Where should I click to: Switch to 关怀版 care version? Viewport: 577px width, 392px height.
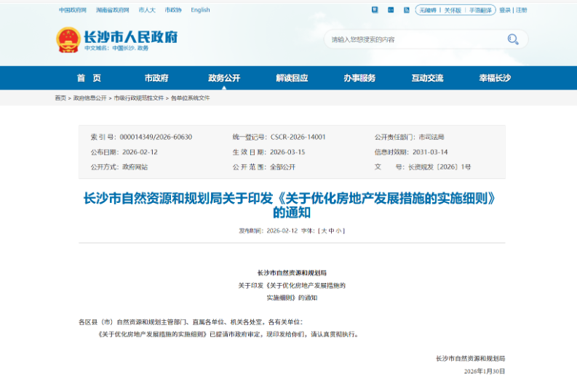coord(453,10)
